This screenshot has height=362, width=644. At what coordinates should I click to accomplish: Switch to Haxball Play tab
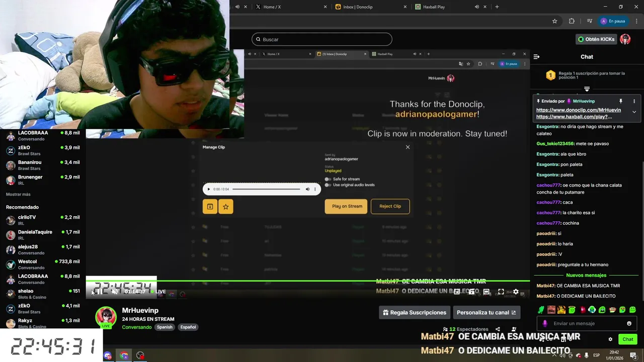pyautogui.click(x=450, y=7)
